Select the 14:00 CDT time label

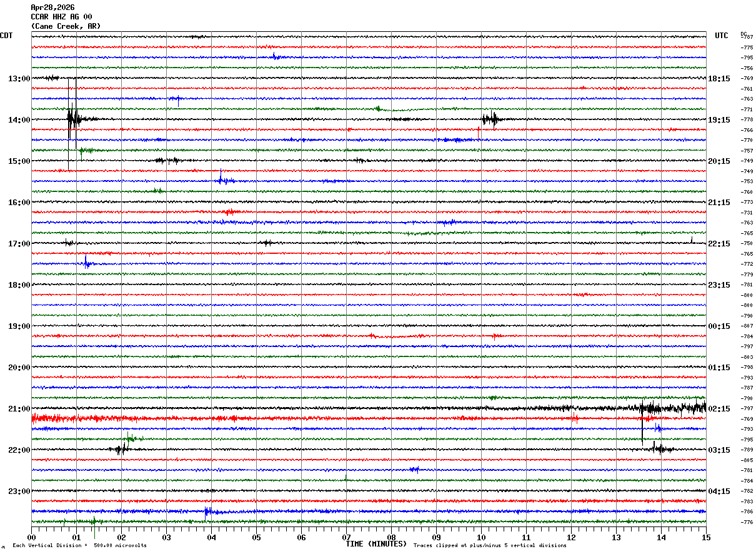pos(19,120)
